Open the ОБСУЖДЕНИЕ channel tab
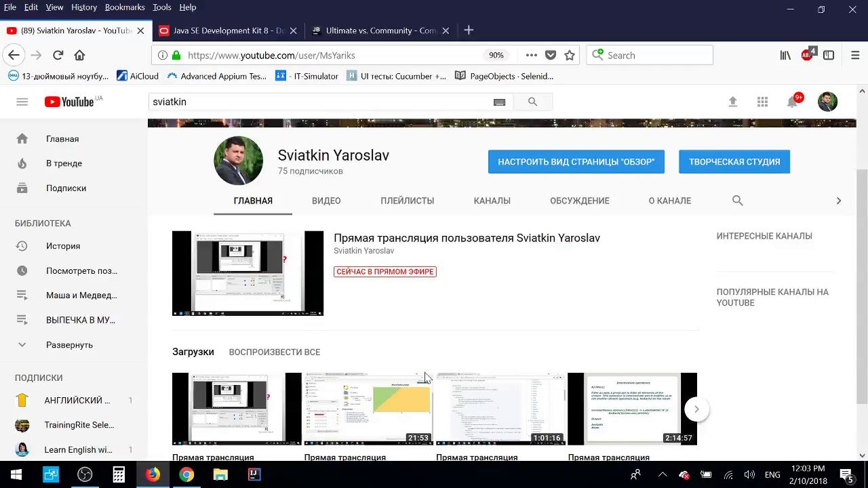Image resolution: width=868 pixels, height=488 pixels. click(x=580, y=201)
